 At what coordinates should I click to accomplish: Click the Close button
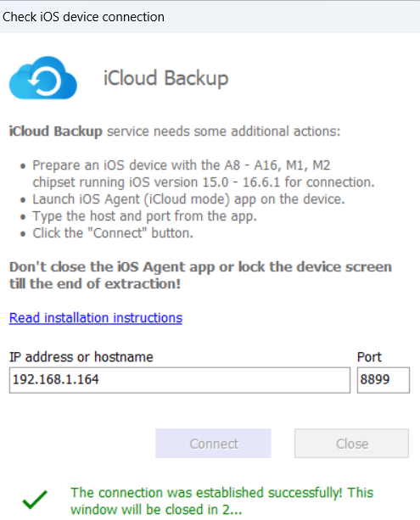[x=351, y=444]
